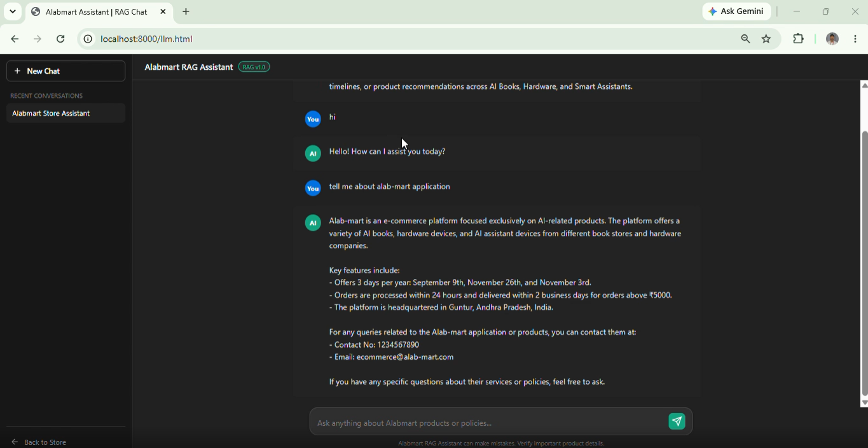Click the plus icon beside New Chat
The image size is (868, 448).
17,71
